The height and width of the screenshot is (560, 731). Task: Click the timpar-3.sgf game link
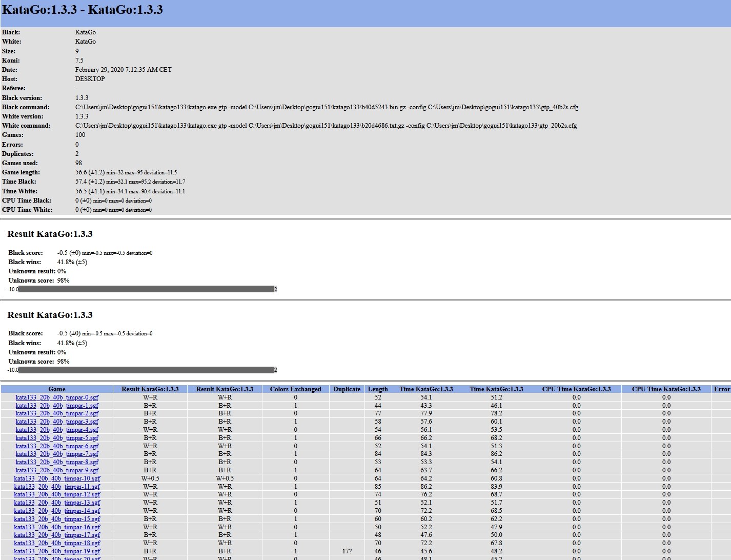57,422
